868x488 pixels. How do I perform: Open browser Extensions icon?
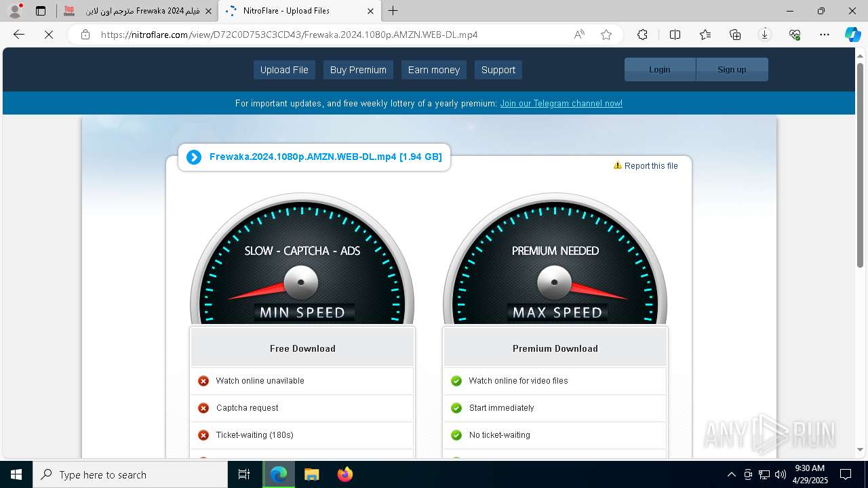tap(642, 35)
